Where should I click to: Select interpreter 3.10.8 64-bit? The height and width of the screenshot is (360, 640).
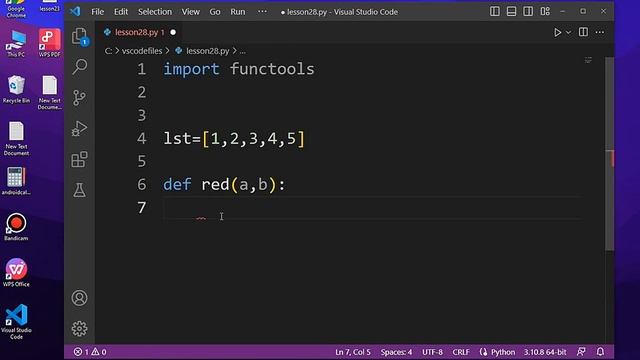pyautogui.click(x=545, y=352)
